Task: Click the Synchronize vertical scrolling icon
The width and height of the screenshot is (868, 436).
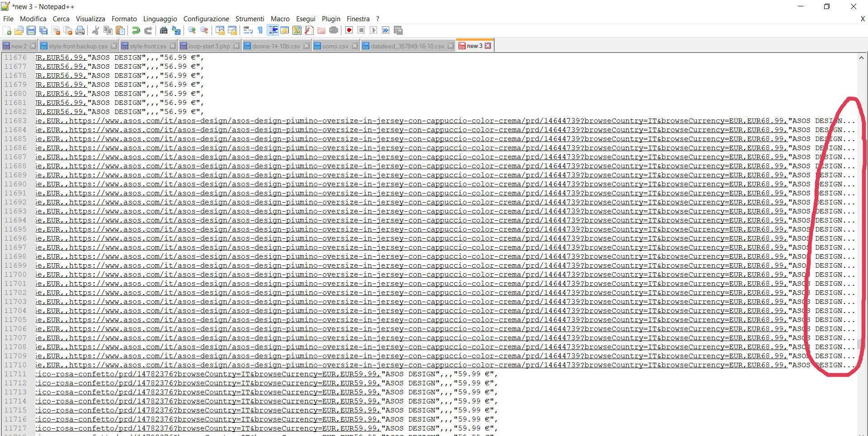Action: (x=220, y=30)
